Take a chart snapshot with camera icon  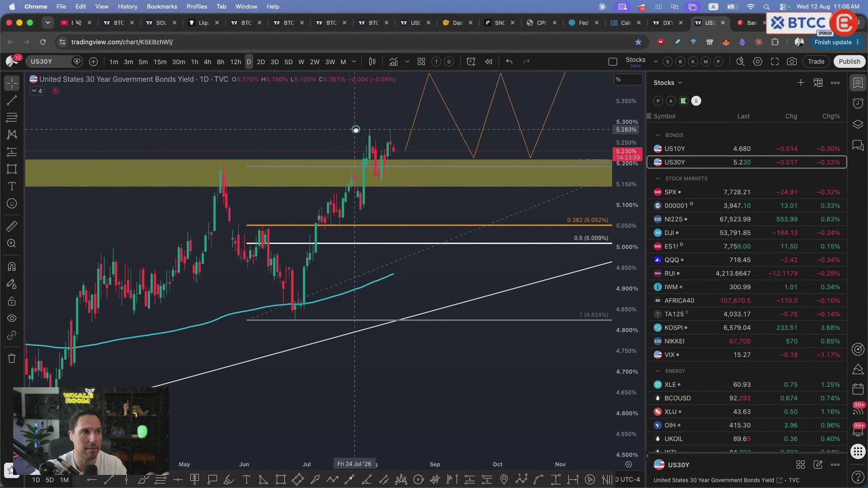point(792,61)
